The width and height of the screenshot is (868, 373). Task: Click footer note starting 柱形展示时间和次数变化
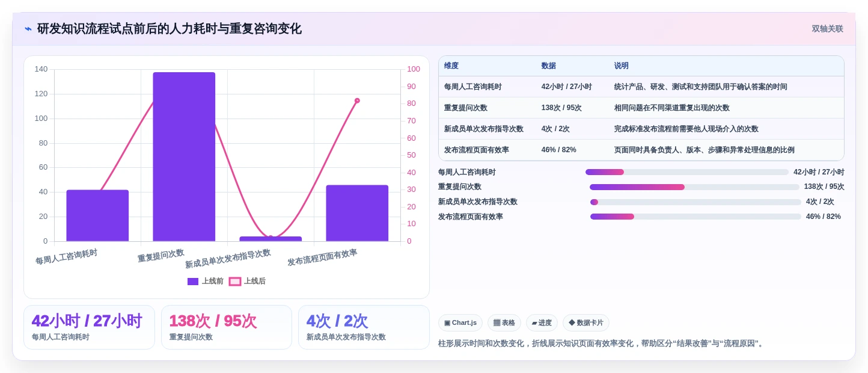pos(602,344)
